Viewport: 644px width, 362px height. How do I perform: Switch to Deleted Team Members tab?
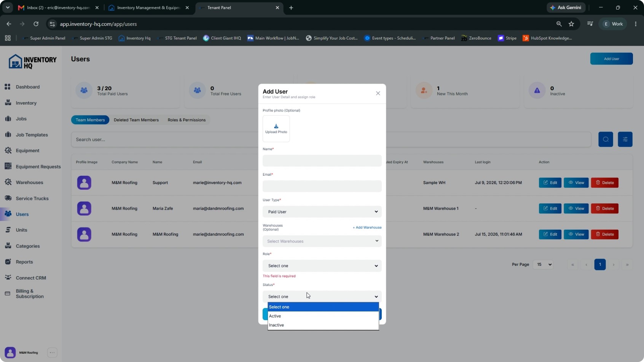pos(136,120)
